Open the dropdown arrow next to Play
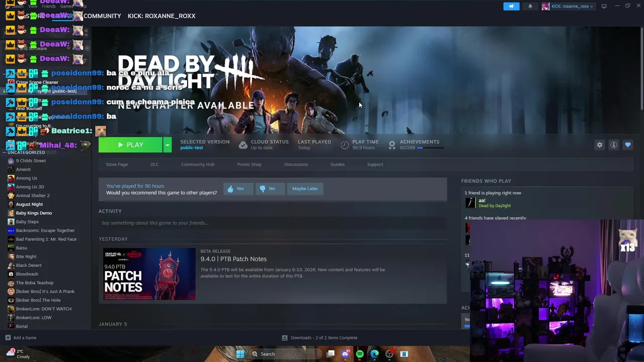 tap(168, 145)
